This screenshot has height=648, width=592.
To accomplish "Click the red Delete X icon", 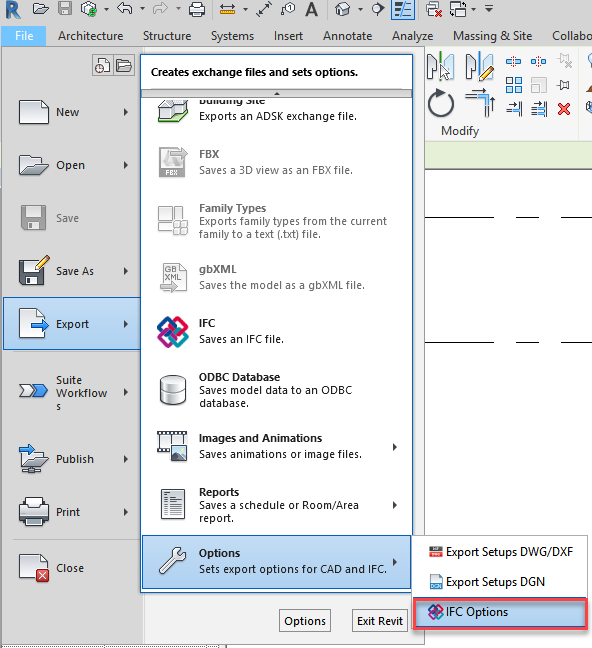I will point(564,109).
